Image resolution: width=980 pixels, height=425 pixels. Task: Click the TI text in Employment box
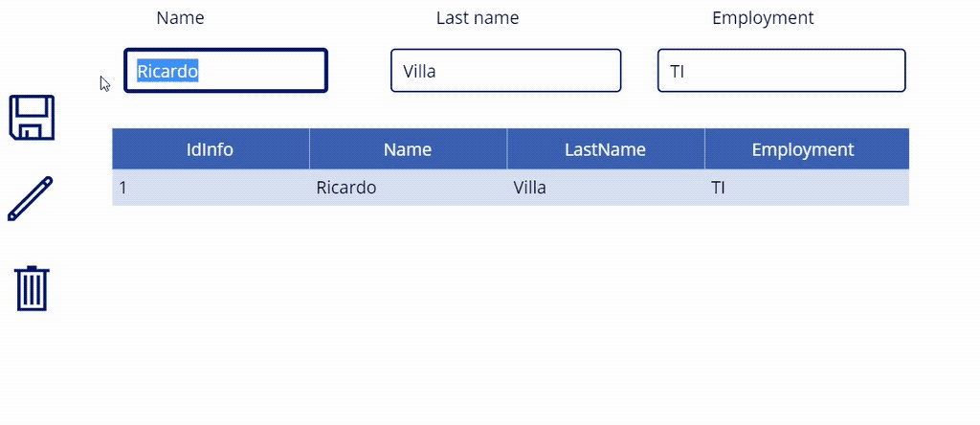678,71
